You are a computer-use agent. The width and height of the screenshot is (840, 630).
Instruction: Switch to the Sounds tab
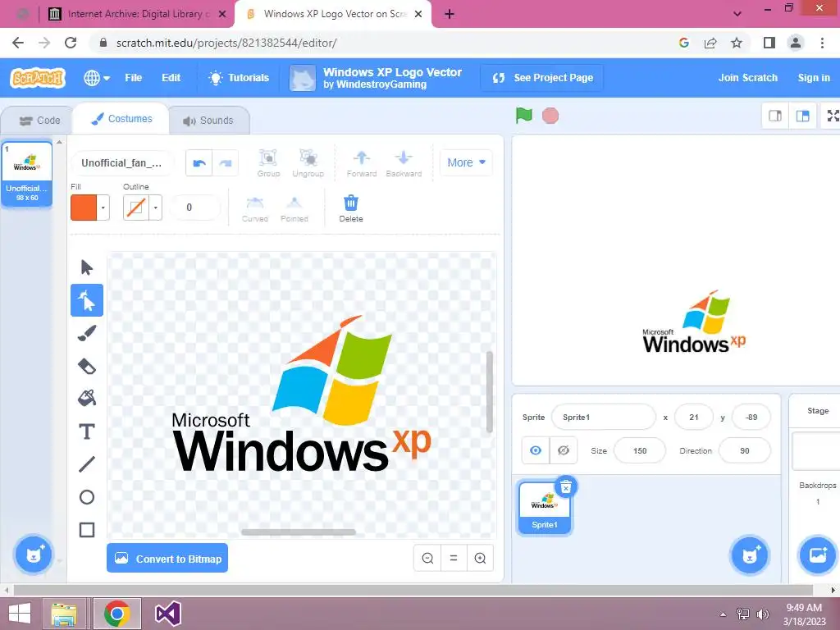pyautogui.click(x=209, y=121)
